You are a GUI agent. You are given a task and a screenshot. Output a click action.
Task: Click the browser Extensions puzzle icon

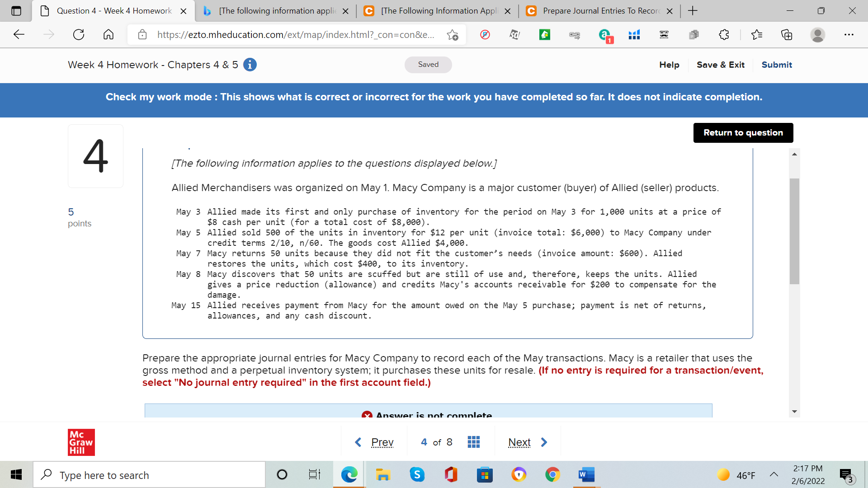[724, 34]
